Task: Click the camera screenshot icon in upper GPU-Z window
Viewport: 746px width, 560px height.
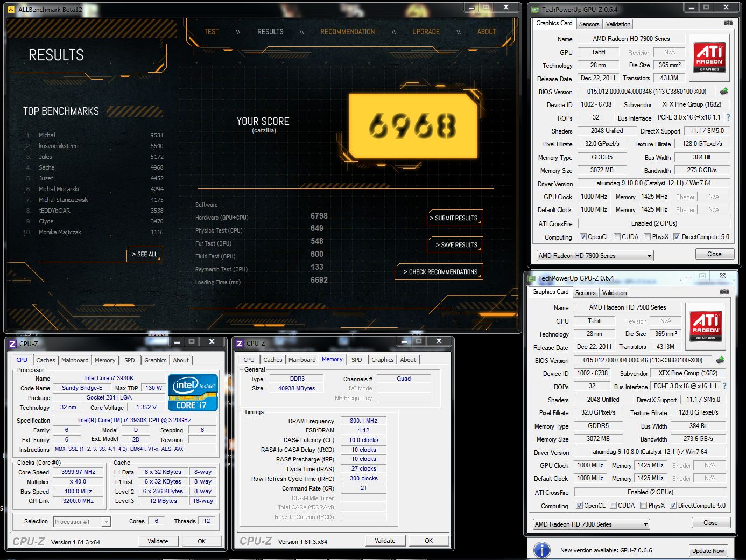Action: [x=728, y=23]
